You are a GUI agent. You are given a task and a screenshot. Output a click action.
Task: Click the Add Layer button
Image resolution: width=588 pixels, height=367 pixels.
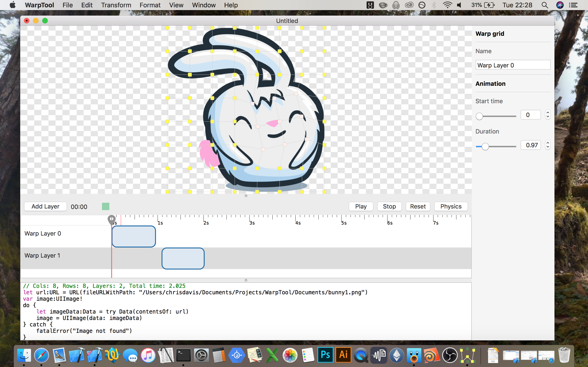click(x=45, y=207)
